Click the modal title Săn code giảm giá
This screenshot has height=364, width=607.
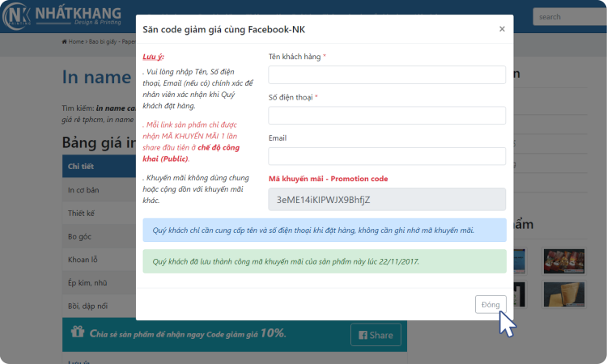(223, 29)
